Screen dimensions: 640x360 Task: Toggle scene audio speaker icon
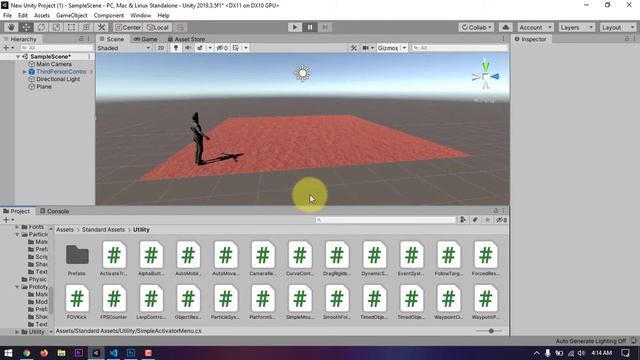(188, 48)
